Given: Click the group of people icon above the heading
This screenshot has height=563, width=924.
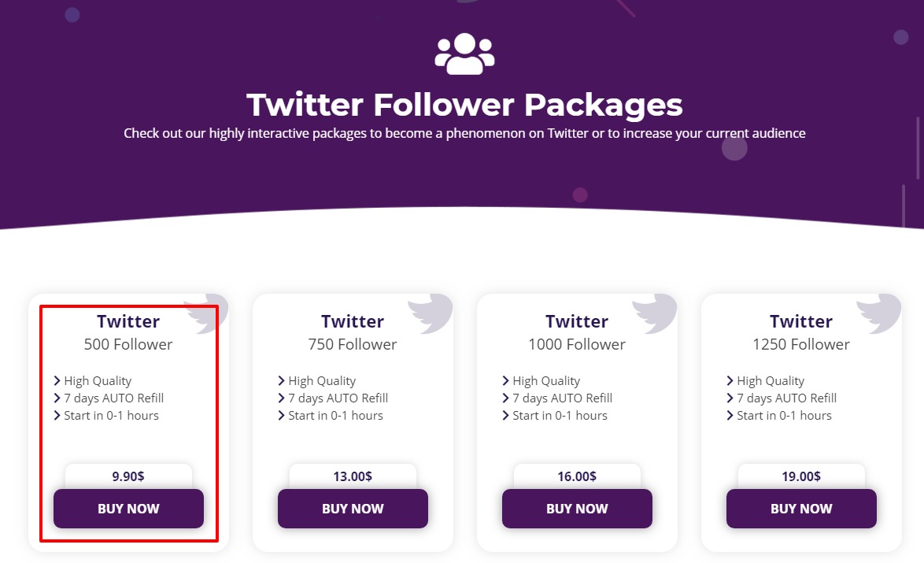Looking at the screenshot, I should (464, 54).
